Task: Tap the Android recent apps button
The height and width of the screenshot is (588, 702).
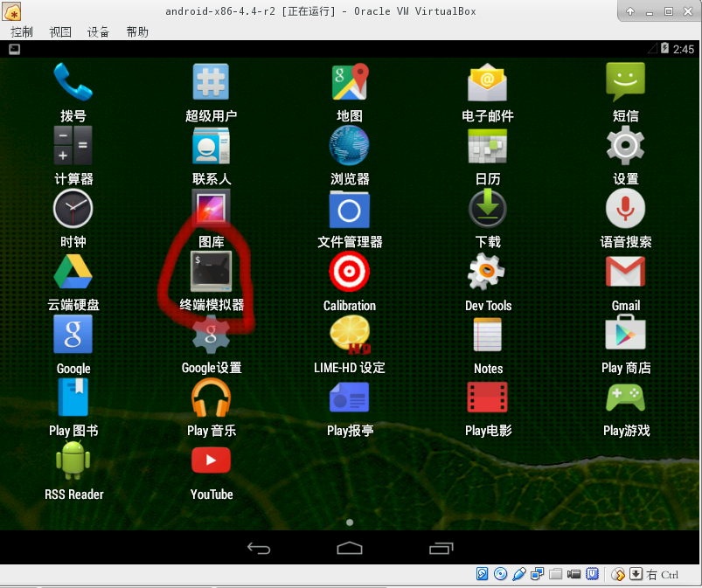Action: pyautogui.click(x=441, y=548)
